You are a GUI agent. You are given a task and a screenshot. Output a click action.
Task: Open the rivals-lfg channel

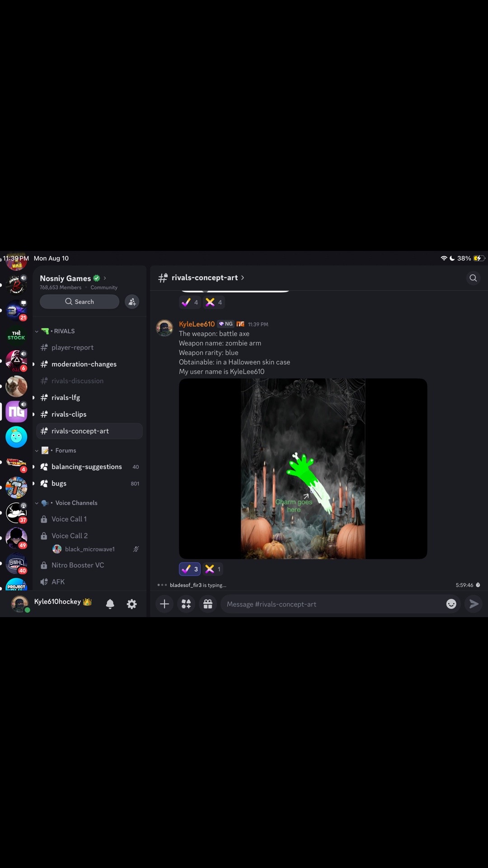click(89, 398)
